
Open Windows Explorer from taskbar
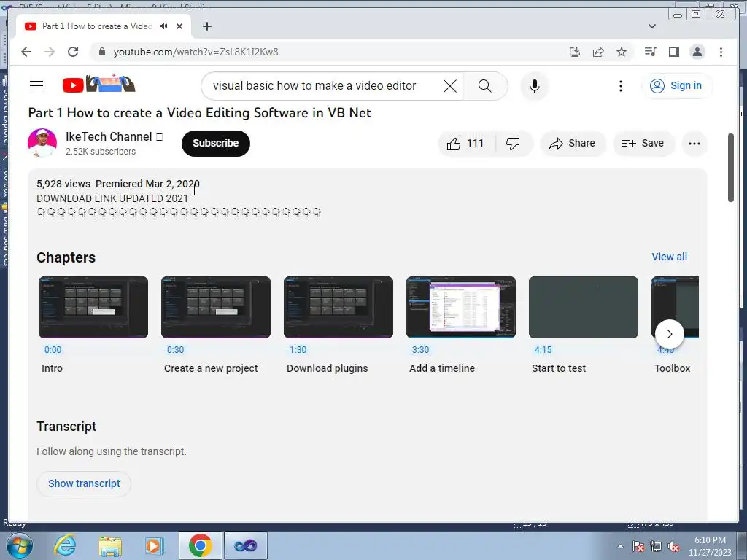[110, 545]
